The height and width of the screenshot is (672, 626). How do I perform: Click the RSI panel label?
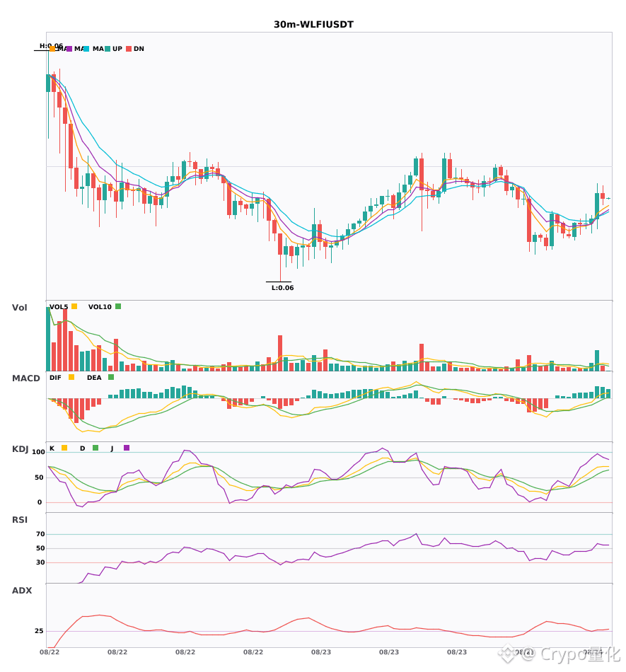coord(20,519)
